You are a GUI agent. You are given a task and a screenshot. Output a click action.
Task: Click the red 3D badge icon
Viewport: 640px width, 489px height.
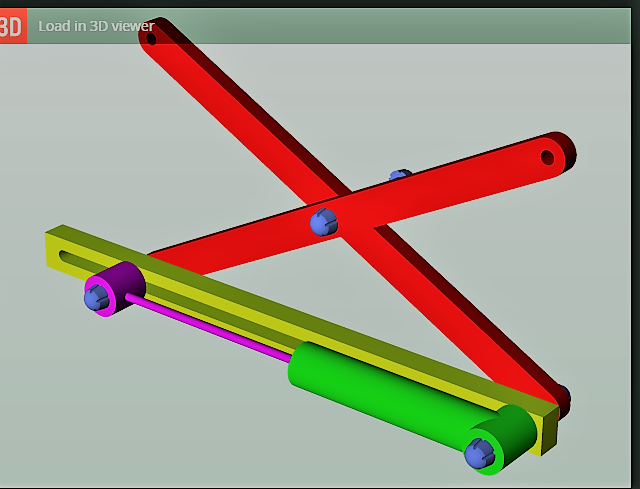13,26
